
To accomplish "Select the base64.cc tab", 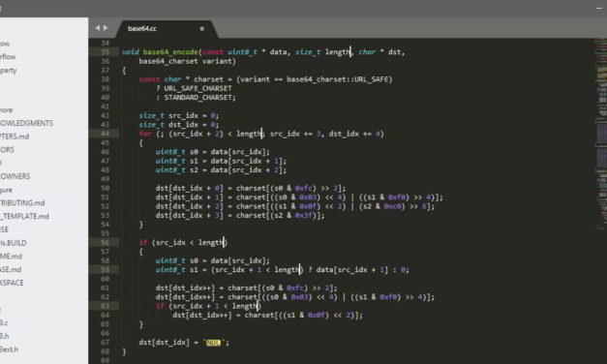I will pyautogui.click(x=142, y=29).
